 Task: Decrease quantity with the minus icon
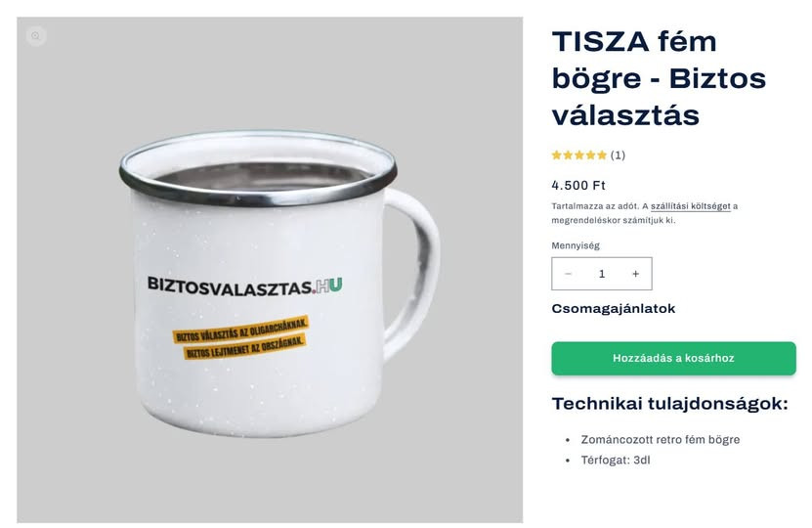568,274
